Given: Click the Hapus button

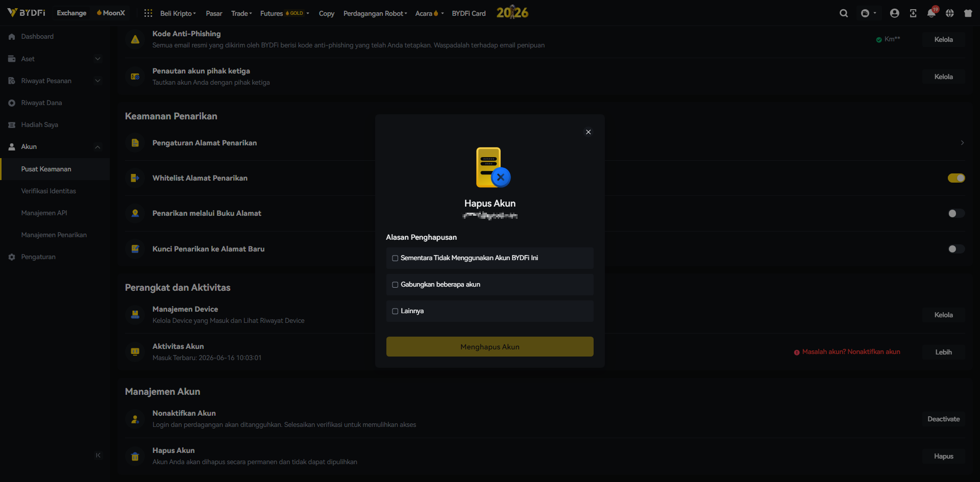Looking at the screenshot, I should (943, 456).
